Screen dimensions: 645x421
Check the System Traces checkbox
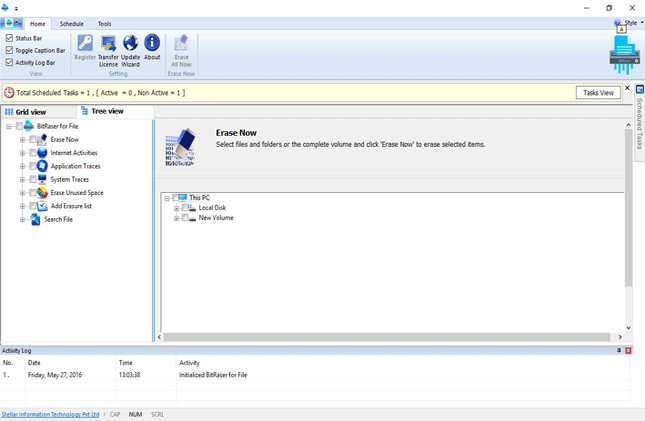point(32,179)
